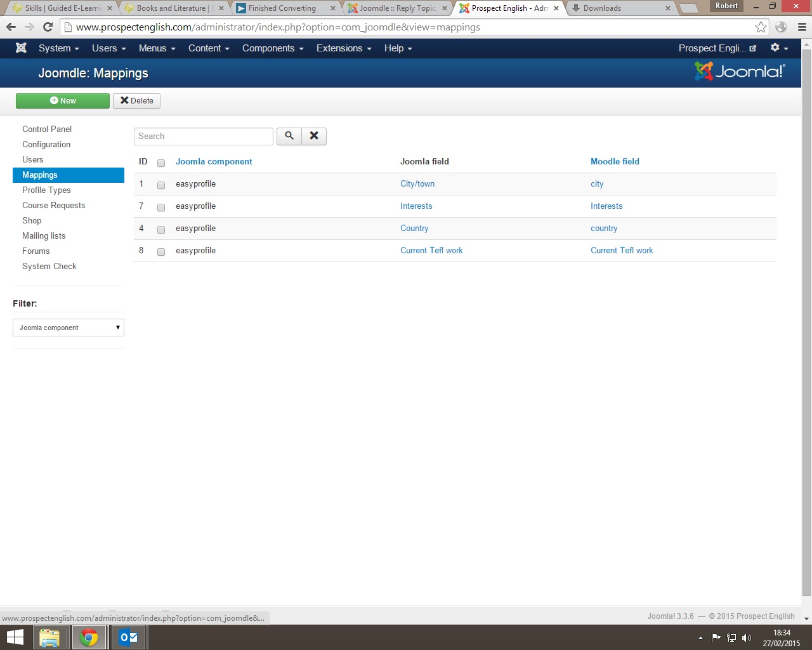Expand the Components dropdown
Screen dimensions: 812x650
click(x=273, y=48)
